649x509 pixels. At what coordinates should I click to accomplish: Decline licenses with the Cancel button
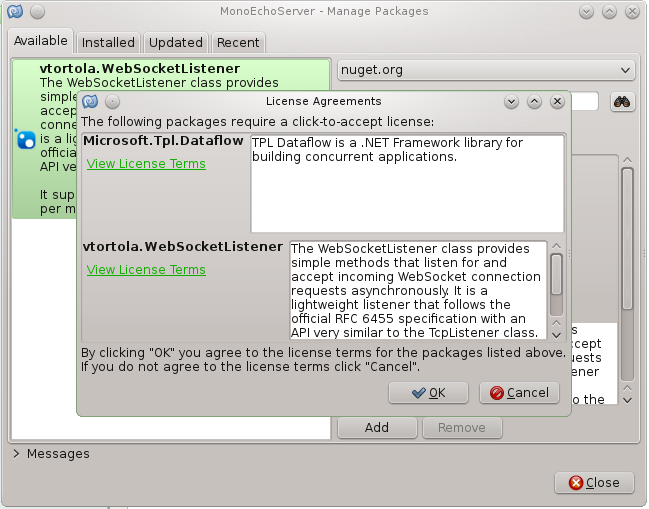coord(519,392)
